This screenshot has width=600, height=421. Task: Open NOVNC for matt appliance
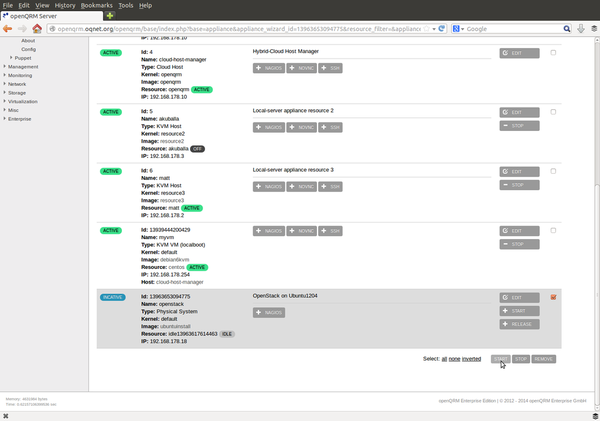pos(302,187)
